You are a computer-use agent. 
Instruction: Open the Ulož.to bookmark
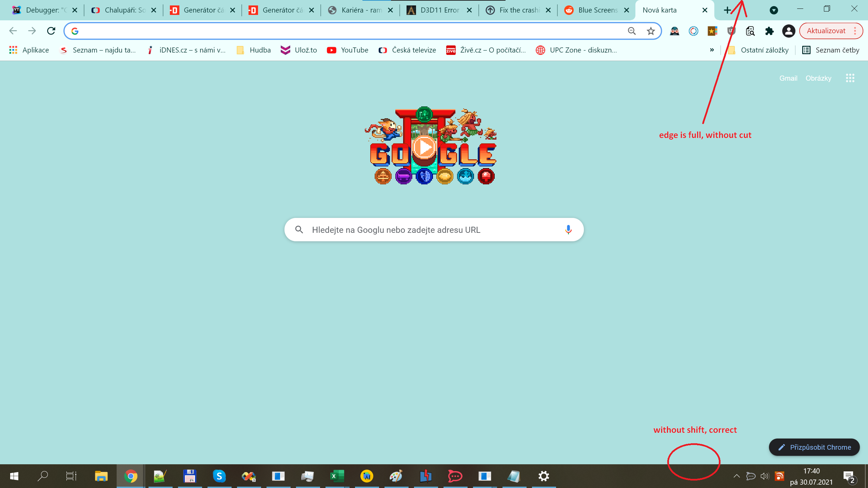(299, 50)
